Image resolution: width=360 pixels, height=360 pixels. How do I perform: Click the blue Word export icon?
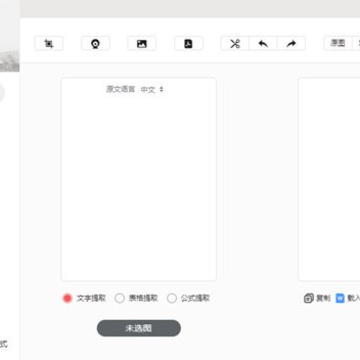point(340,298)
